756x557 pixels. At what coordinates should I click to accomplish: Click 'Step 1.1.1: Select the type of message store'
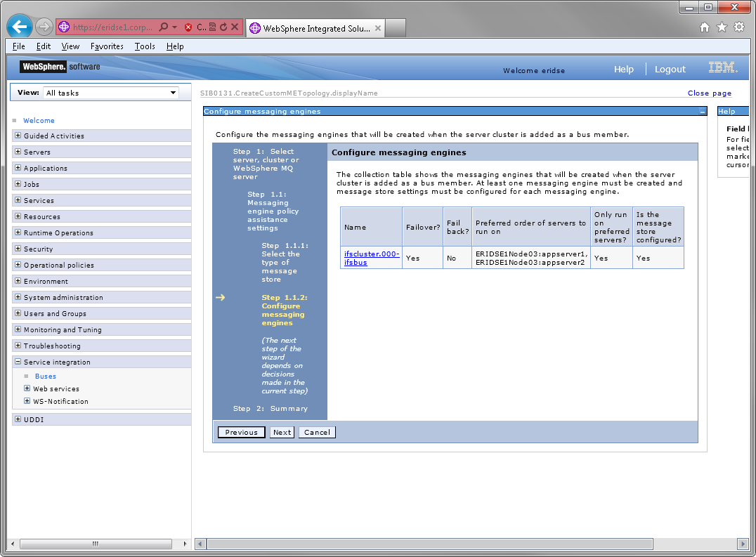(x=285, y=263)
